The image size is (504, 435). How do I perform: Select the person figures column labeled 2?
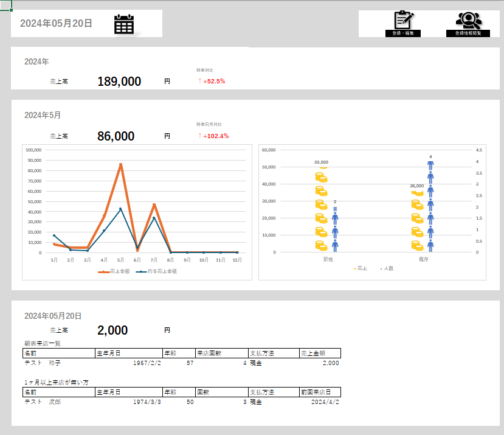[x=335, y=229]
